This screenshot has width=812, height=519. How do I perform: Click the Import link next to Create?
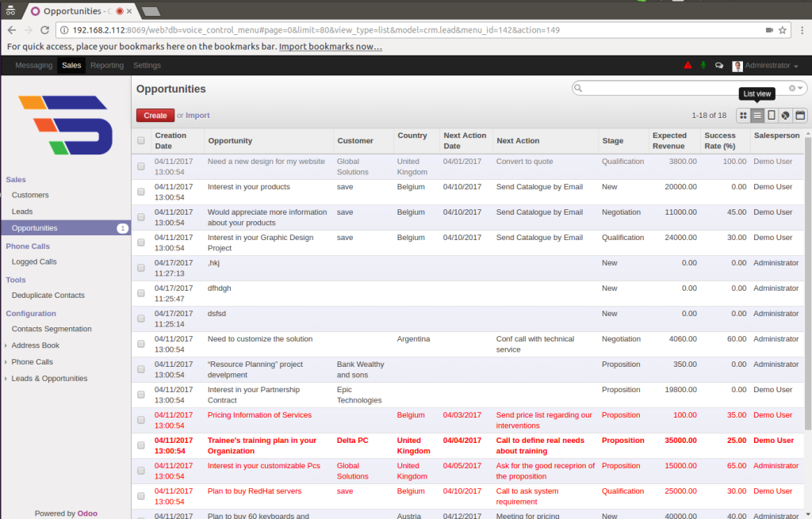point(197,116)
